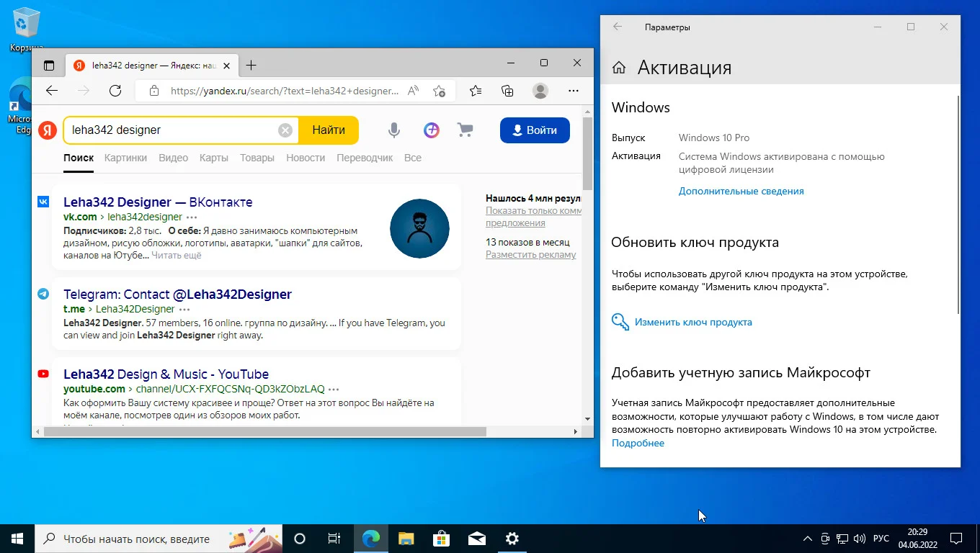This screenshot has width=980, height=553.
Task: Open the Новости tab
Action: tap(306, 158)
